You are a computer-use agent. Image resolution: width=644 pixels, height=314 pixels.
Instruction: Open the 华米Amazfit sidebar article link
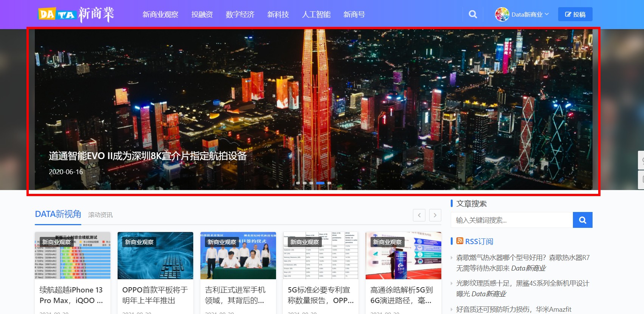point(514,309)
